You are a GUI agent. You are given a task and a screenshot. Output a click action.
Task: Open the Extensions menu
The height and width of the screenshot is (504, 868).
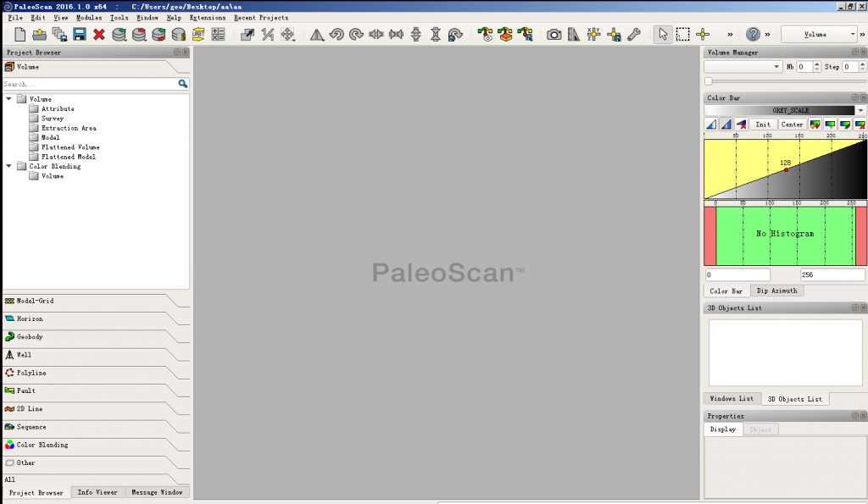pyautogui.click(x=208, y=18)
